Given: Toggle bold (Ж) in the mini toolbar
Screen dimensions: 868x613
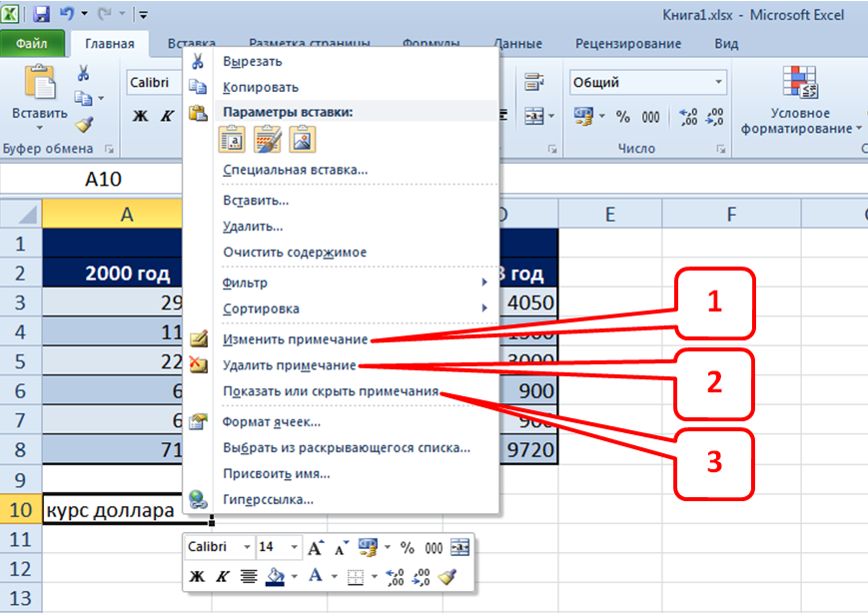Looking at the screenshot, I should (197, 576).
